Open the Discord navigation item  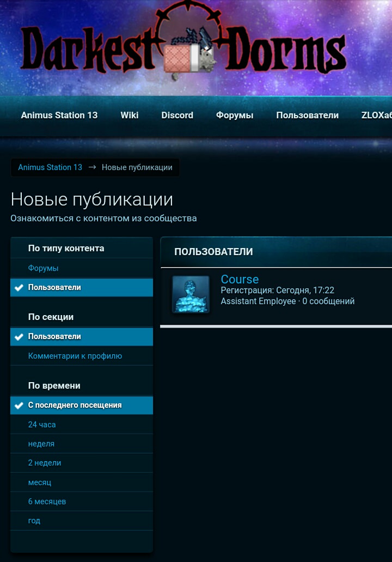tap(177, 115)
